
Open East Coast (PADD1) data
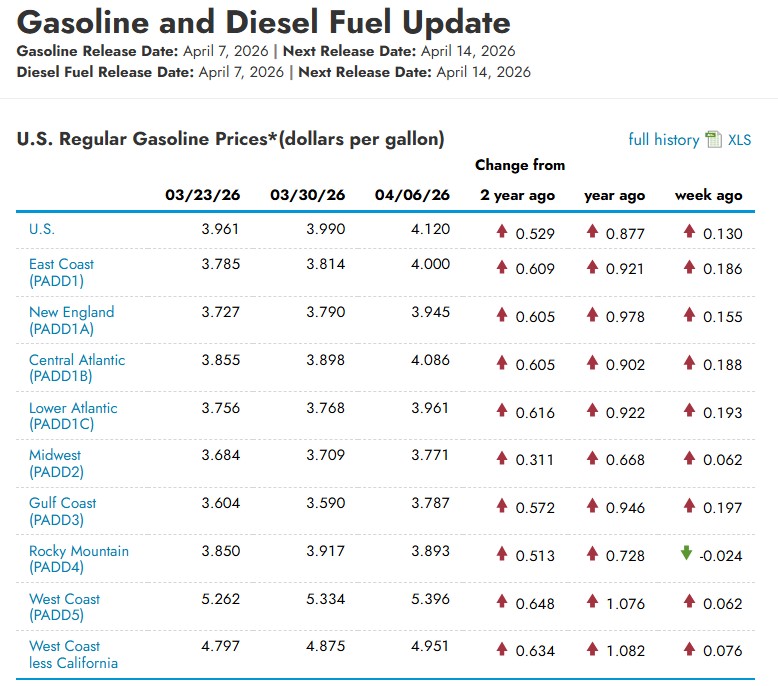(x=61, y=272)
